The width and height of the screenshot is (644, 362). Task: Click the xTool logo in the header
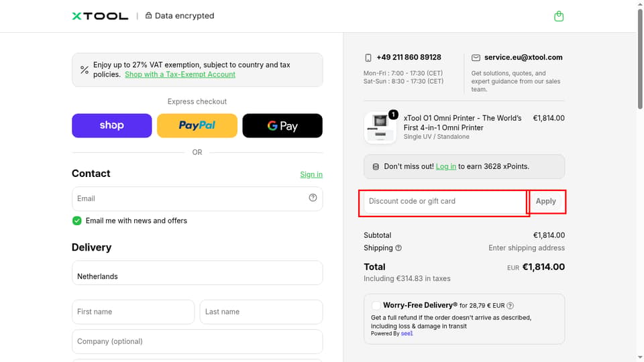(100, 16)
